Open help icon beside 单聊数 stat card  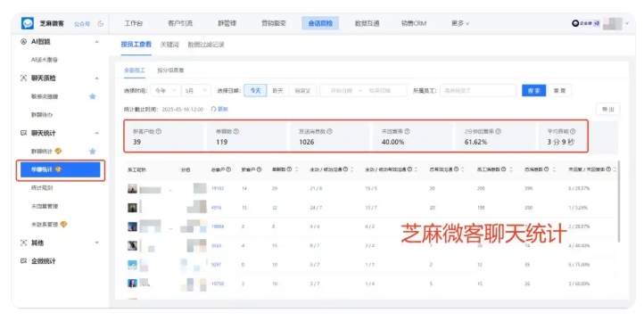click(236, 132)
